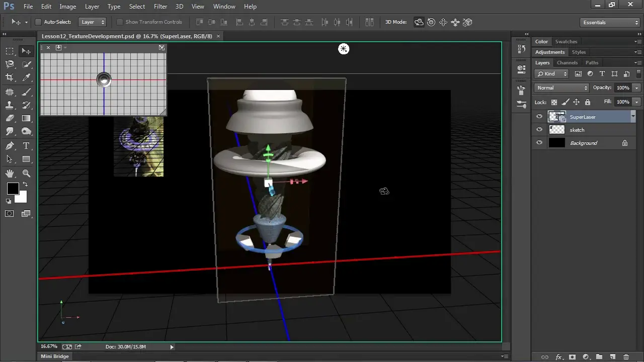The width and height of the screenshot is (644, 362).
Task: Select the Hand tool
Action: pos(10,173)
